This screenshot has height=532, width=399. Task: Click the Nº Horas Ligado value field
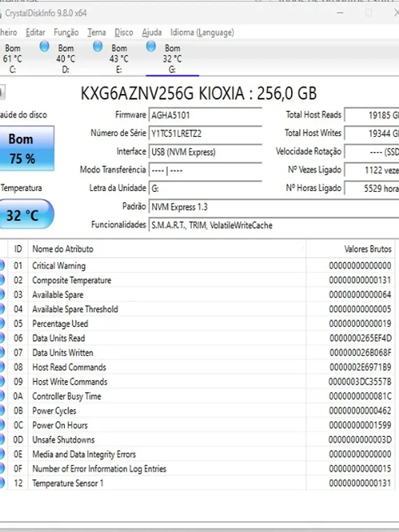pyautogui.click(x=372, y=188)
